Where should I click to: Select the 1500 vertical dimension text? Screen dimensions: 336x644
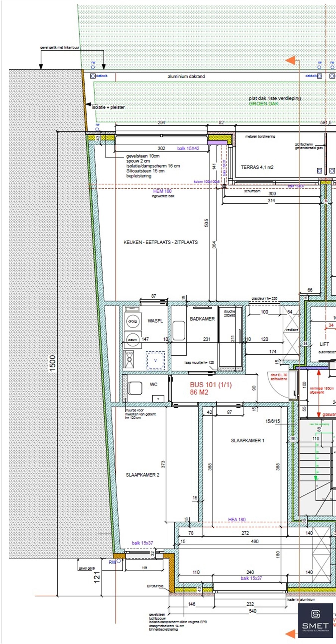point(52,364)
